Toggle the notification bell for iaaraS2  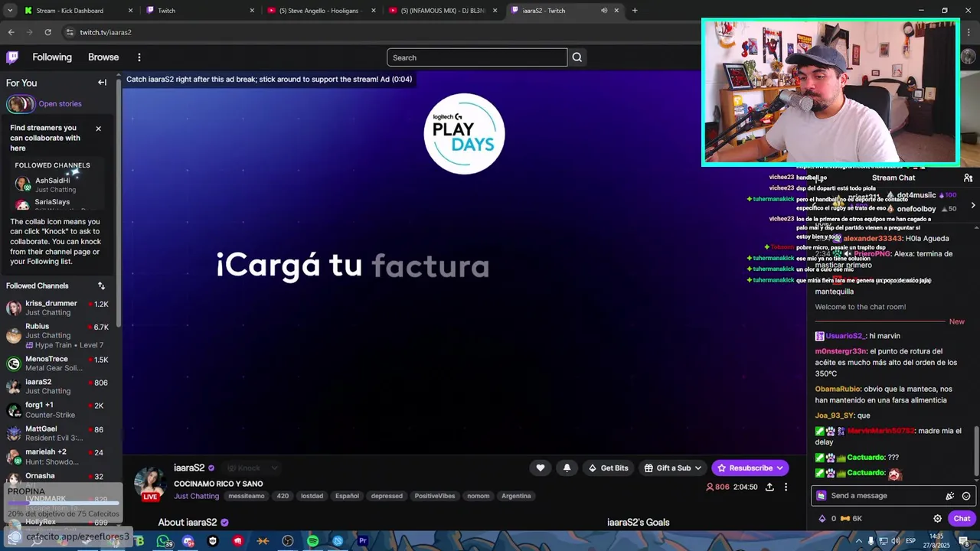[567, 468]
